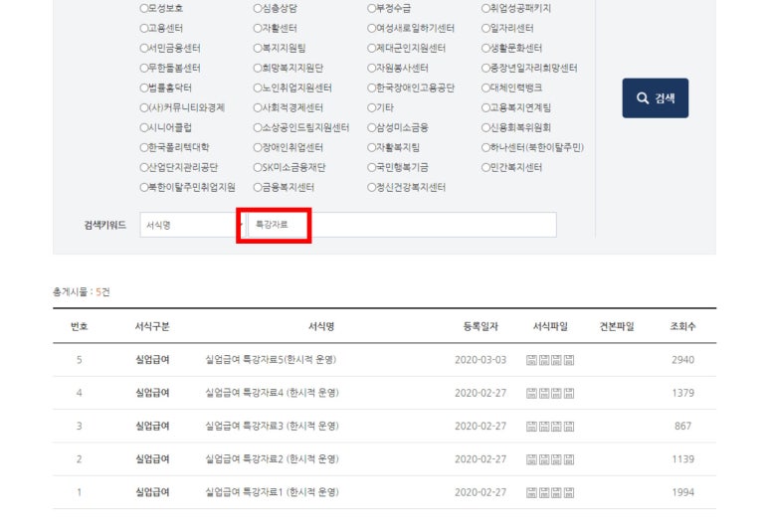Pick 무한돌봄센터 radio option
This screenshot has width=769, height=532.
(x=143, y=69)
